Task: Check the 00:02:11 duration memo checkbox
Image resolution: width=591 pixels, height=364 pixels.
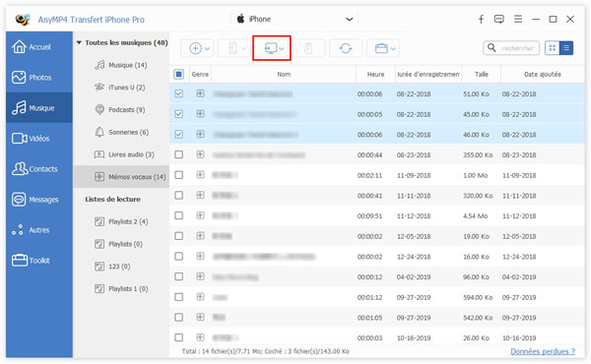Action: [x=178, y=175]
